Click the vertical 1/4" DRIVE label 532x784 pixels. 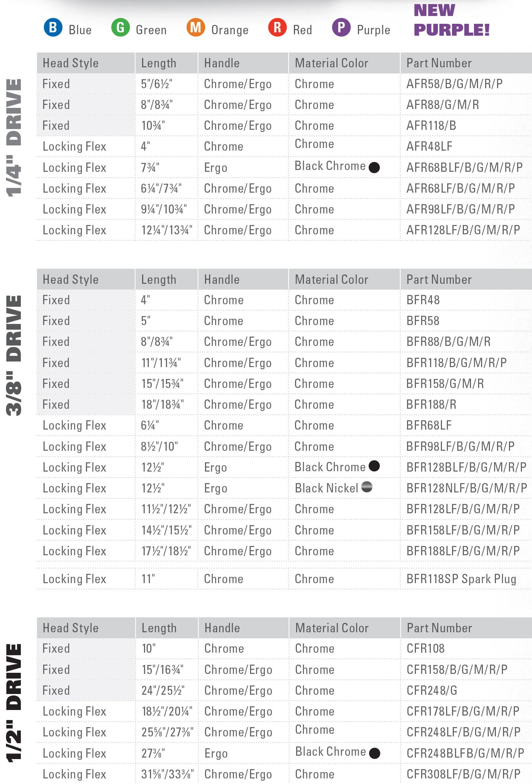(14, 138)
